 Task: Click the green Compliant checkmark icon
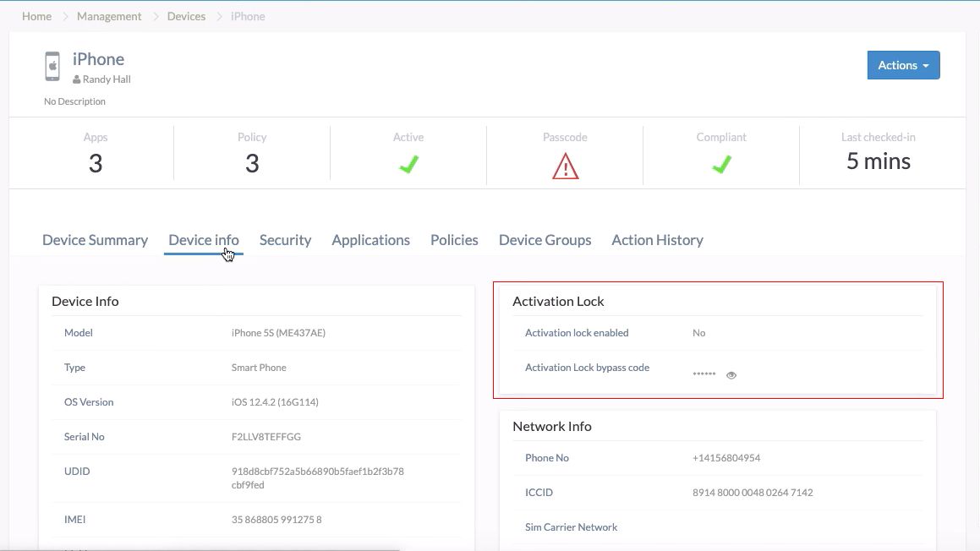click(x=721, y=165)
